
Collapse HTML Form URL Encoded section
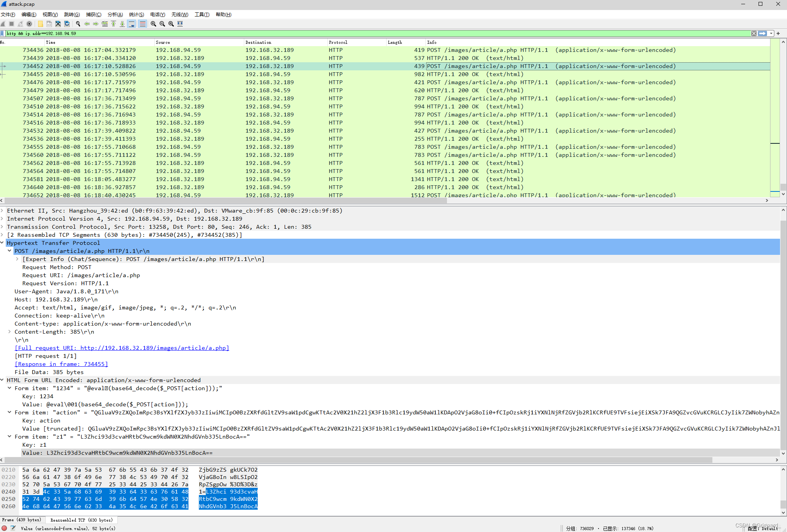[2, 380]
